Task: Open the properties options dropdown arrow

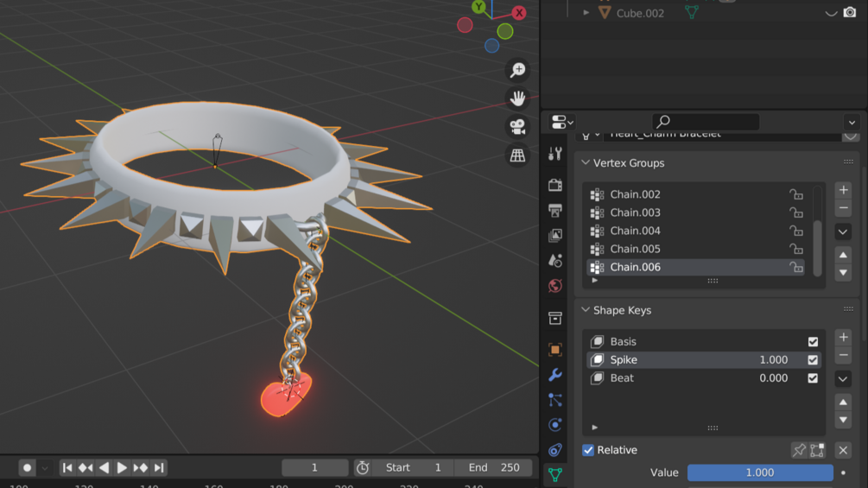Action: 852,123
